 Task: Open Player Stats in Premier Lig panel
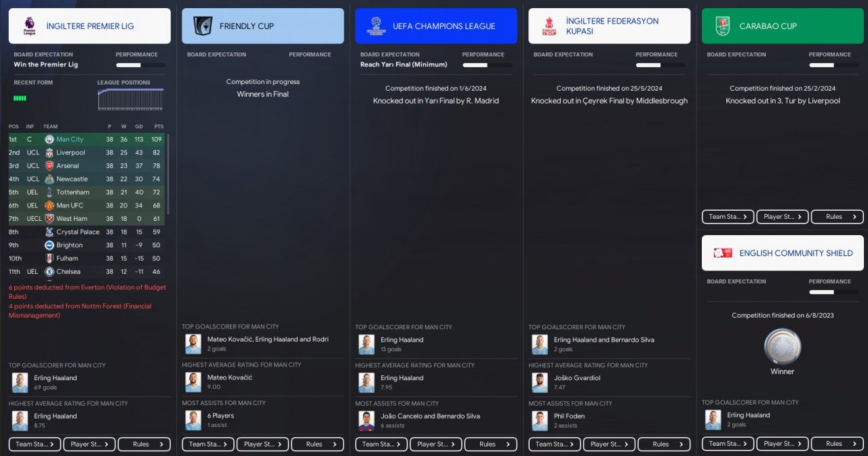coord(90,444)
